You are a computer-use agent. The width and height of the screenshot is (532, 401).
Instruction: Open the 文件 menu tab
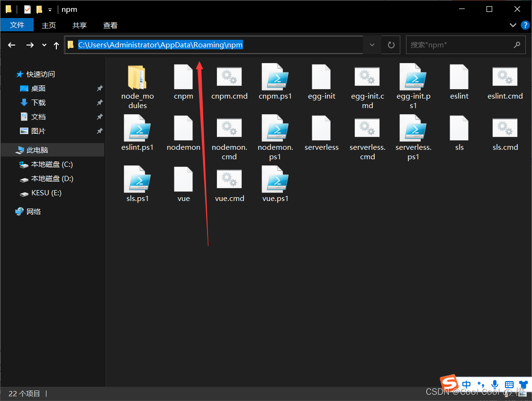(17, 25)
